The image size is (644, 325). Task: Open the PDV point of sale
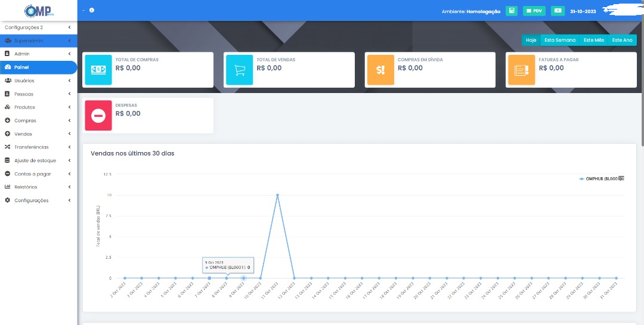(x=534, y=11)
